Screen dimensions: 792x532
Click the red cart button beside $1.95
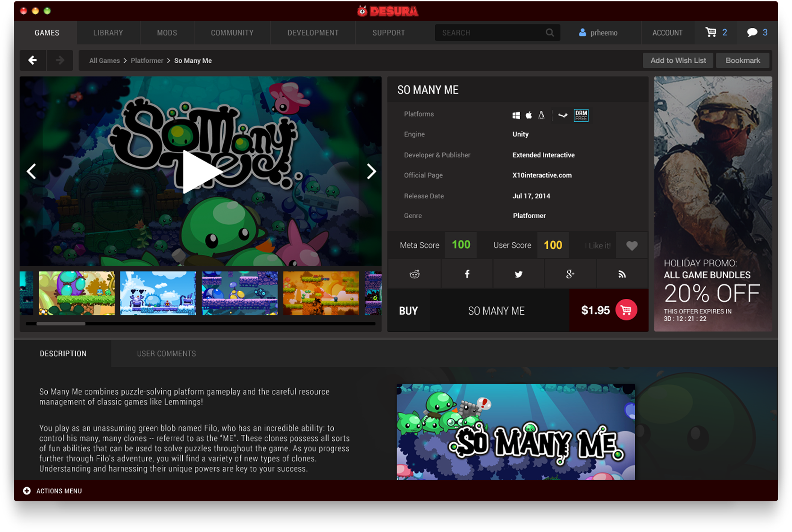coord(626,310)
